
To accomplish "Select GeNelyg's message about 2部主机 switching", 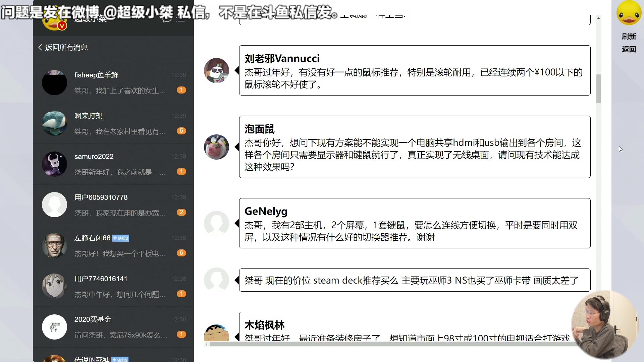I will coord(415,223).
